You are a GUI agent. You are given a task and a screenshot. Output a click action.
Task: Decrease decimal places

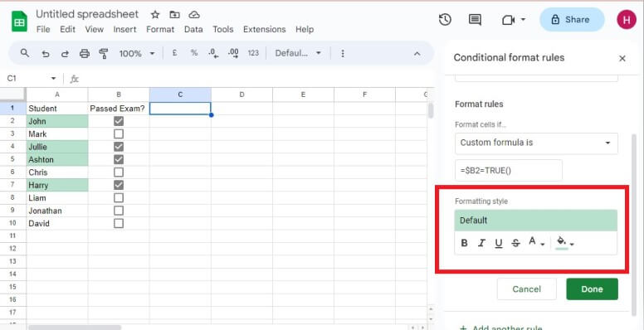213,53
